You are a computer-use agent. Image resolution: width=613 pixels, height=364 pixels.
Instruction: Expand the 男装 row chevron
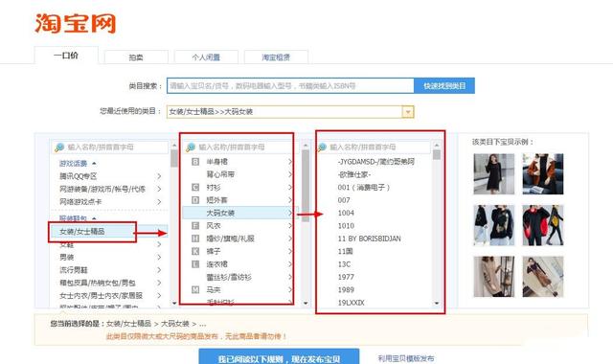[x=159, y=258]
